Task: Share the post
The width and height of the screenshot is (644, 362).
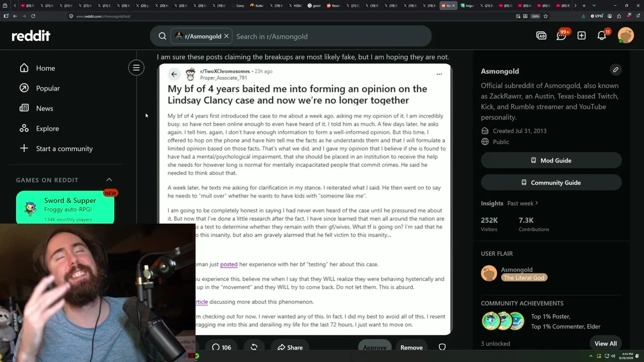Action: [290, 347]
